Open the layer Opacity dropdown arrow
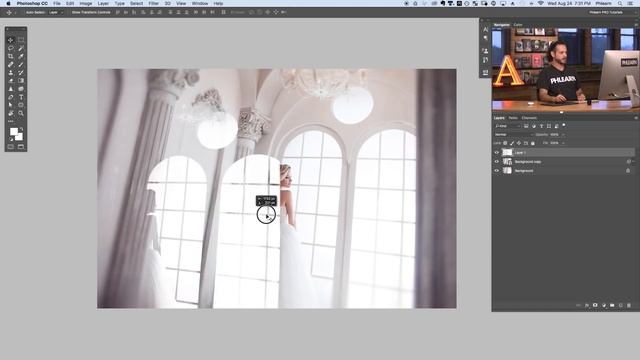Viewport: 640px width, 360px height. (x=563, y=134)
